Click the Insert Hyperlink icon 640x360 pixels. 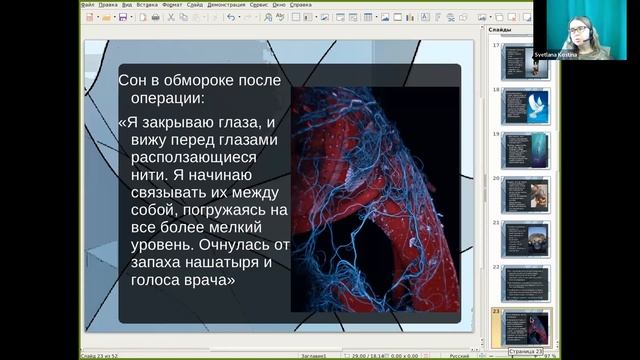[451, 17]
